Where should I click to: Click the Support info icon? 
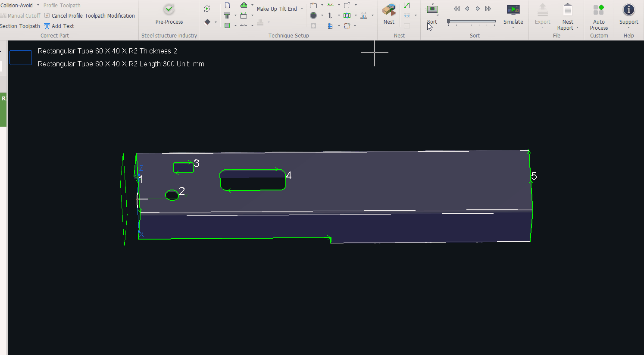(628, 9)
